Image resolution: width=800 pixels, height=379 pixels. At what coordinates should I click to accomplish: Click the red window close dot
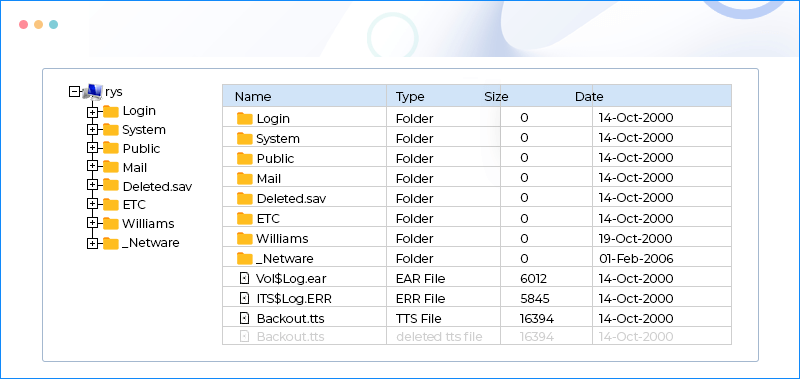pyautogui.click(x=23, y=24)
